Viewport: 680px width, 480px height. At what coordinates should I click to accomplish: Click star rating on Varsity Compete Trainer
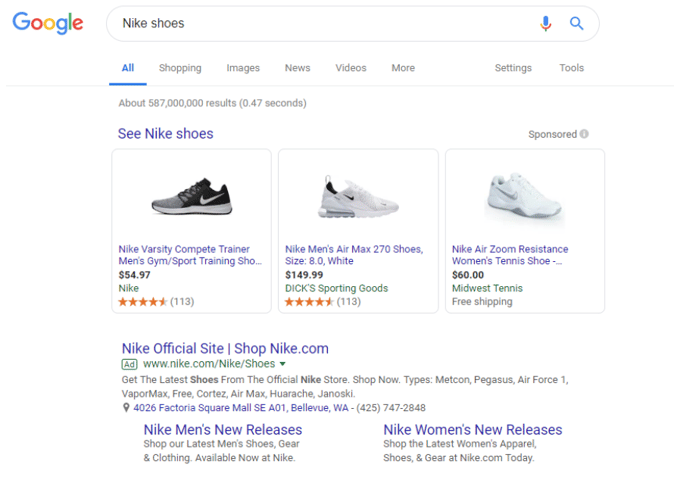(x=143, y=302)
